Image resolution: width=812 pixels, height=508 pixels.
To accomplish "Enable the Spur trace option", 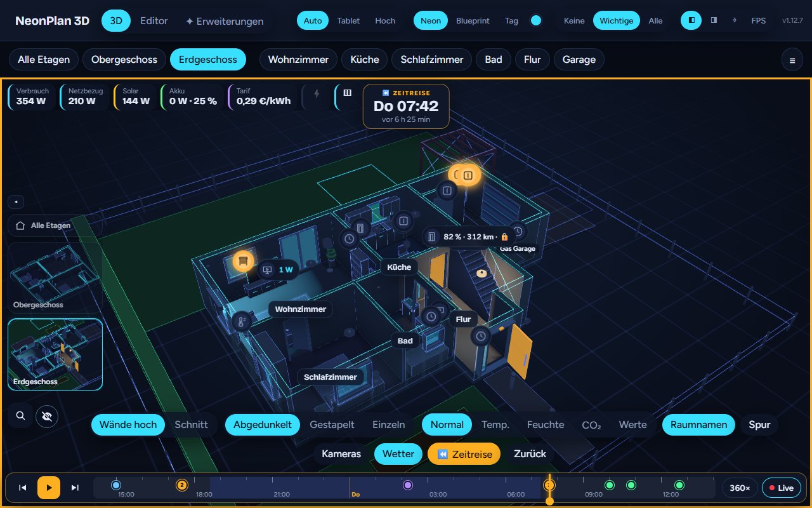I will pyautogui.click(x=759, y=425).
